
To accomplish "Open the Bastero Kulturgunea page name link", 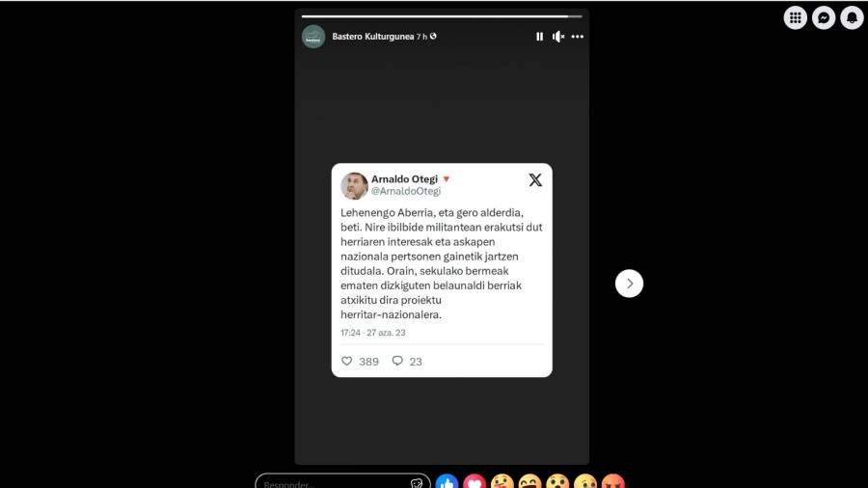I will (372, 37).
